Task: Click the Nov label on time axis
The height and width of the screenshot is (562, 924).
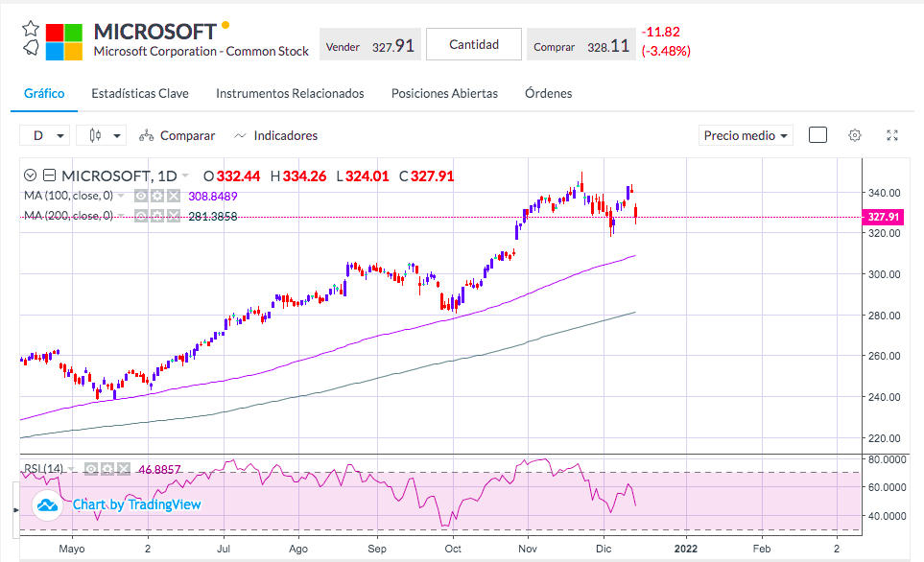Action: (x=528, y=549)
